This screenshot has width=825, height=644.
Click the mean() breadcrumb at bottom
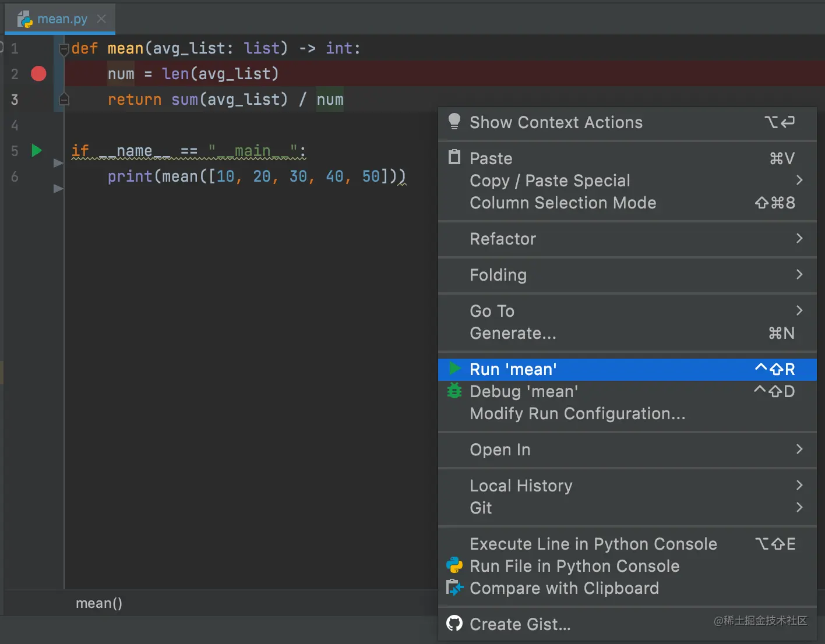tap(99, 603)
